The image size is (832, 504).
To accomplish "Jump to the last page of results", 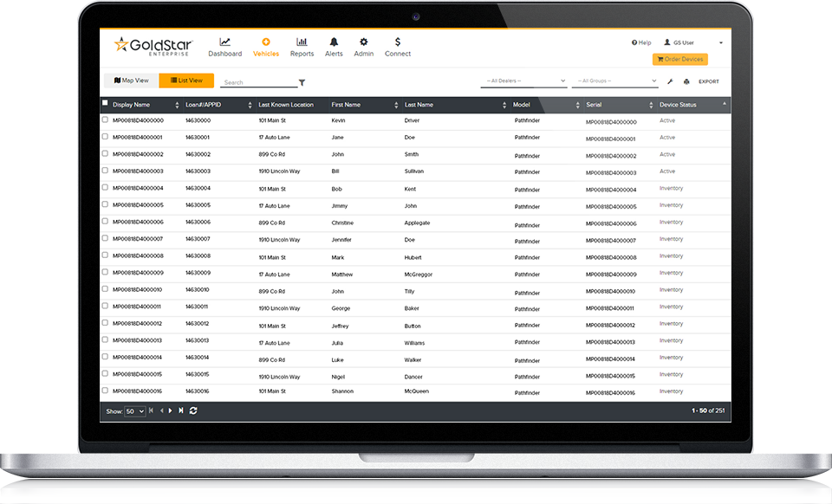I will pyautogui.click(x=181, y=410).
